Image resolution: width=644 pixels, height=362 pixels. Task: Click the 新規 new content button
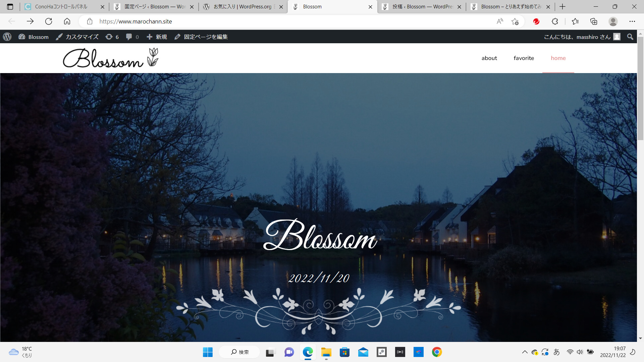pos(157,37)
